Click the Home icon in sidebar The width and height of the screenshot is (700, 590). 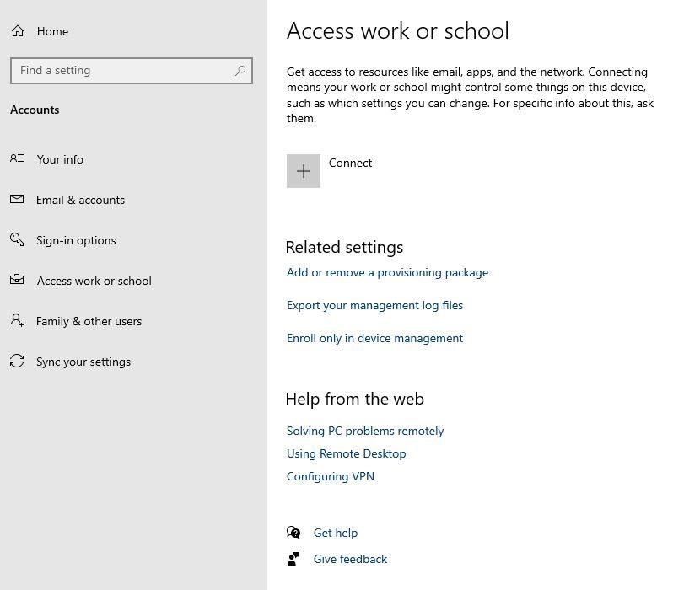click(x=15, y=30)
